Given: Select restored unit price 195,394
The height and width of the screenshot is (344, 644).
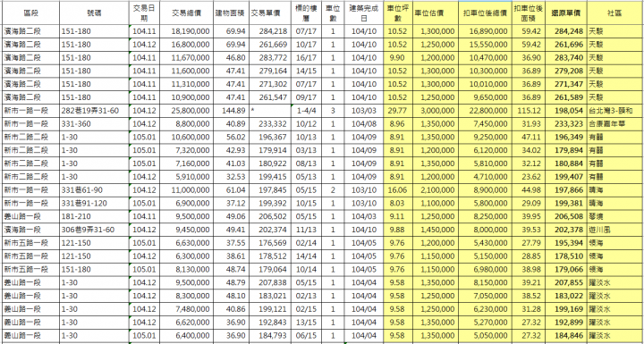Looking at the screenshot, I should click(566, 243).
